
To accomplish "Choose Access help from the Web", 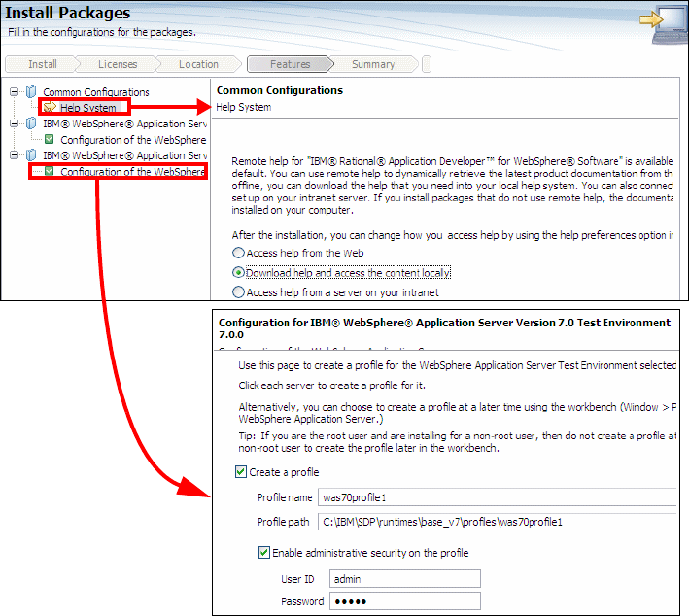I will (238, 253).
